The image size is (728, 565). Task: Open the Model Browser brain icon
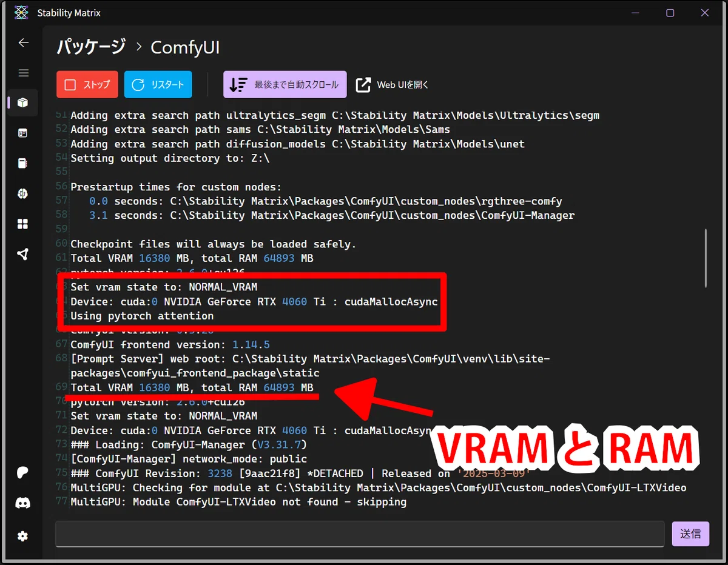[x=23, y=193]
